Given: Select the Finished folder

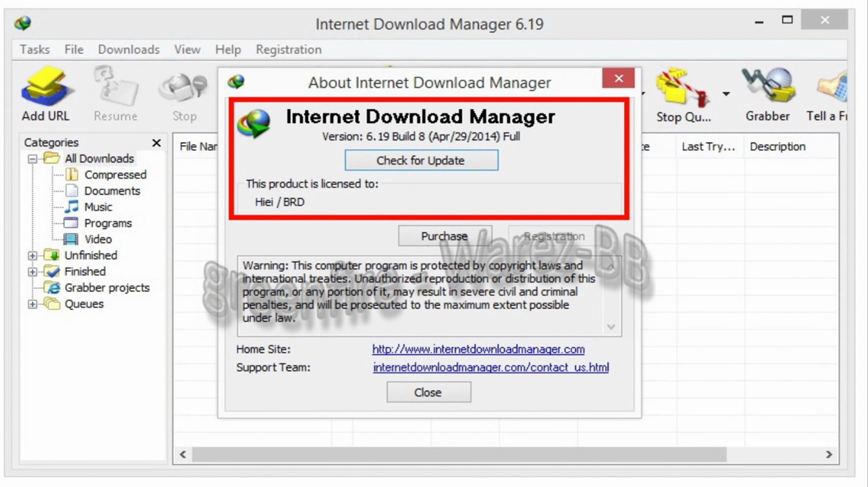Looking at the screenshot, I should click(x=75, y=271).
